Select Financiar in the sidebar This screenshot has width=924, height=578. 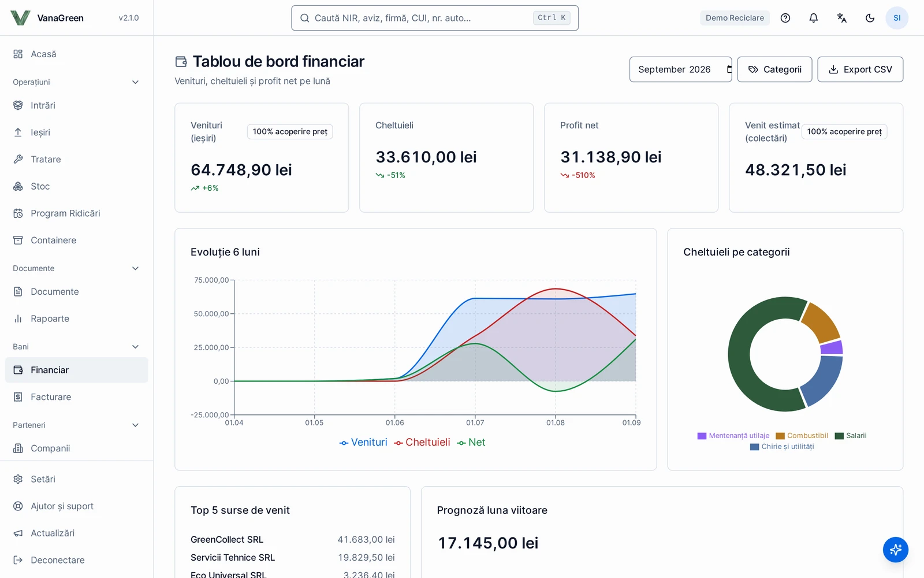pyautogui.click(x=77, y=370)
